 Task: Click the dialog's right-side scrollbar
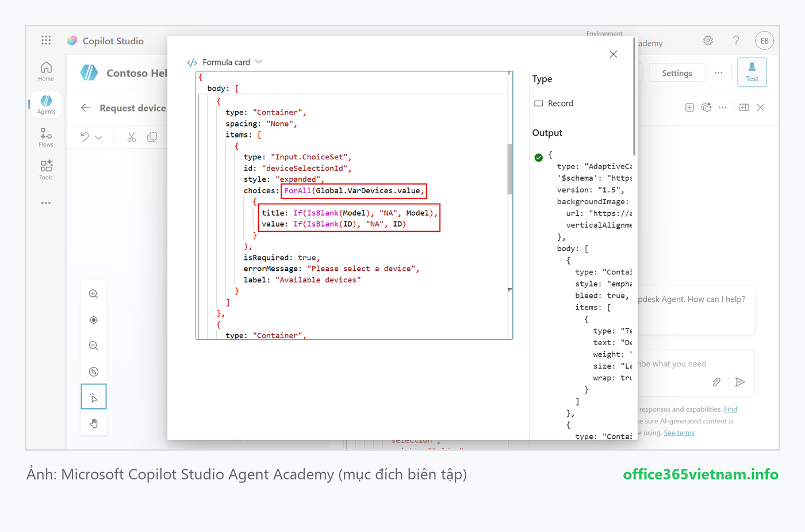click(635, 97)
